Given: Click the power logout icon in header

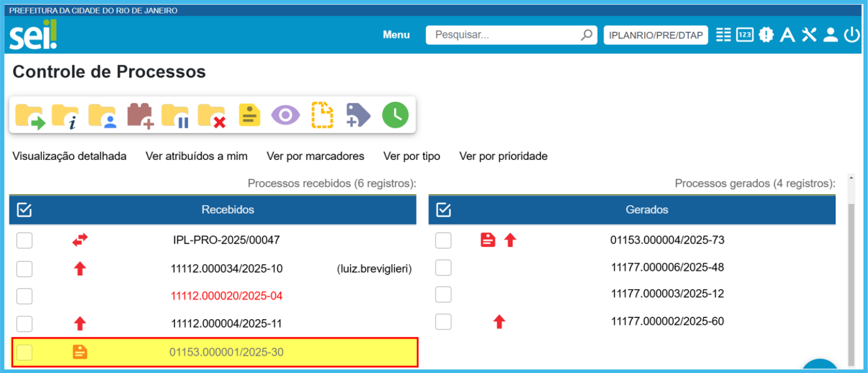Looking at the screenshot, I should coord(852,35).
